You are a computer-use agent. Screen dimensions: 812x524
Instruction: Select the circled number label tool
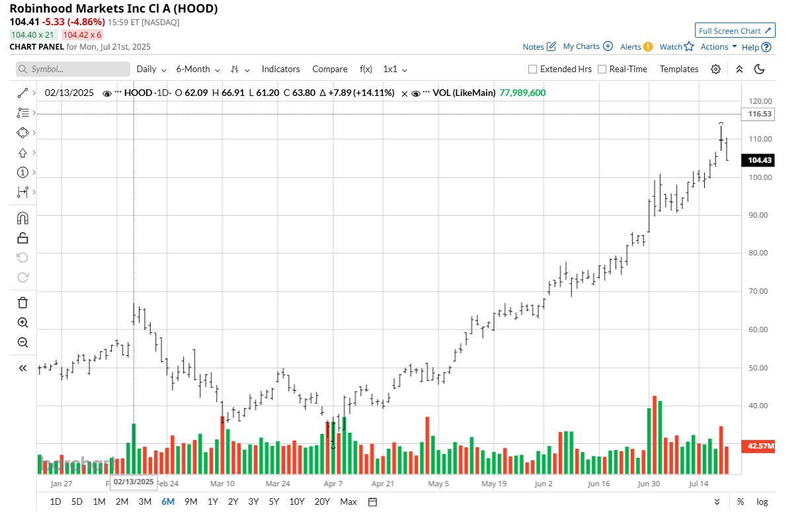click(22, 173)
